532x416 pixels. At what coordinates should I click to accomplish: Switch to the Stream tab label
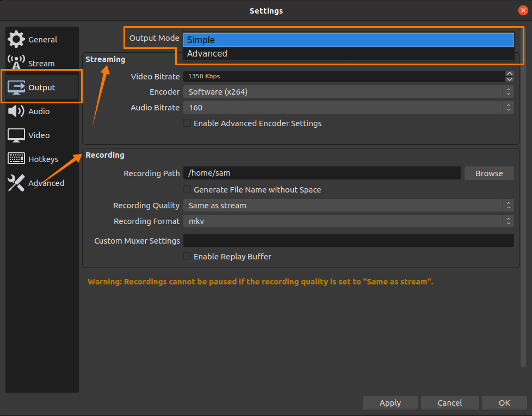pyautogui.click(x=41, y=64)
